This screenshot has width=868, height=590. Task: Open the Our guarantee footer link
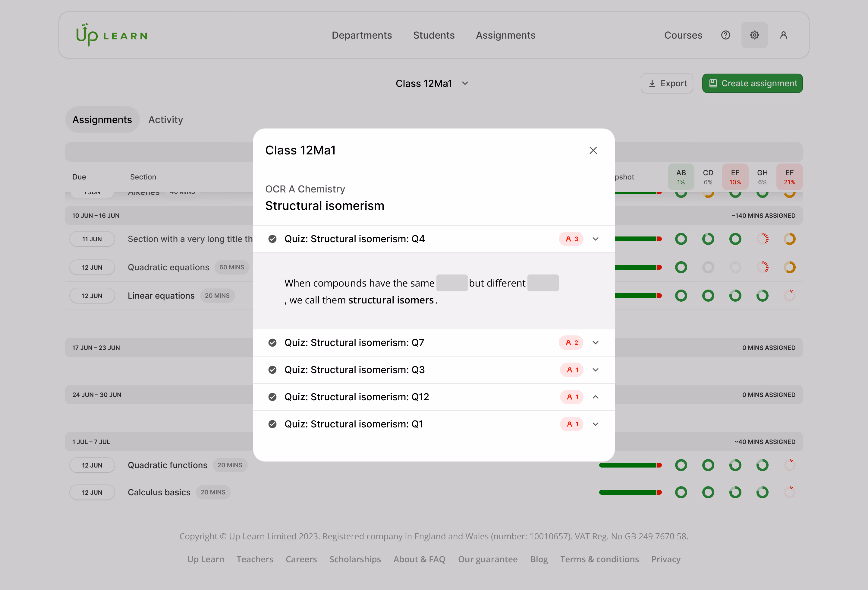click(x=488, y=559)
